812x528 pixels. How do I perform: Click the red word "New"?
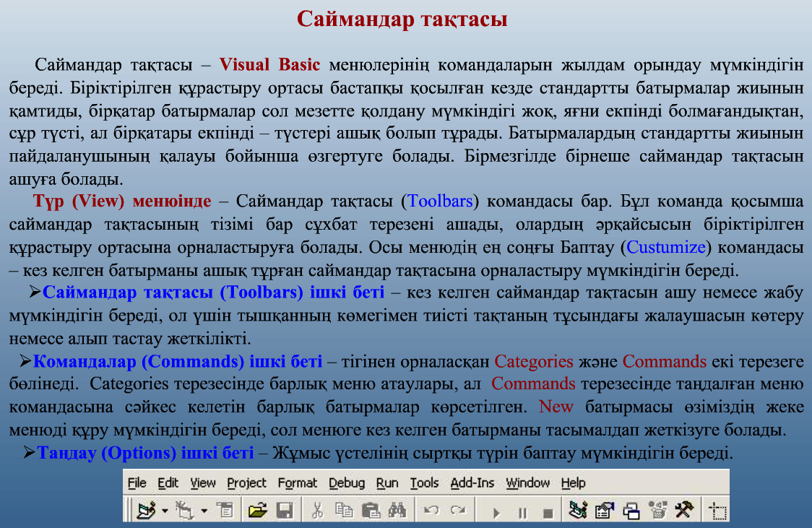click(x=556, y=407)
